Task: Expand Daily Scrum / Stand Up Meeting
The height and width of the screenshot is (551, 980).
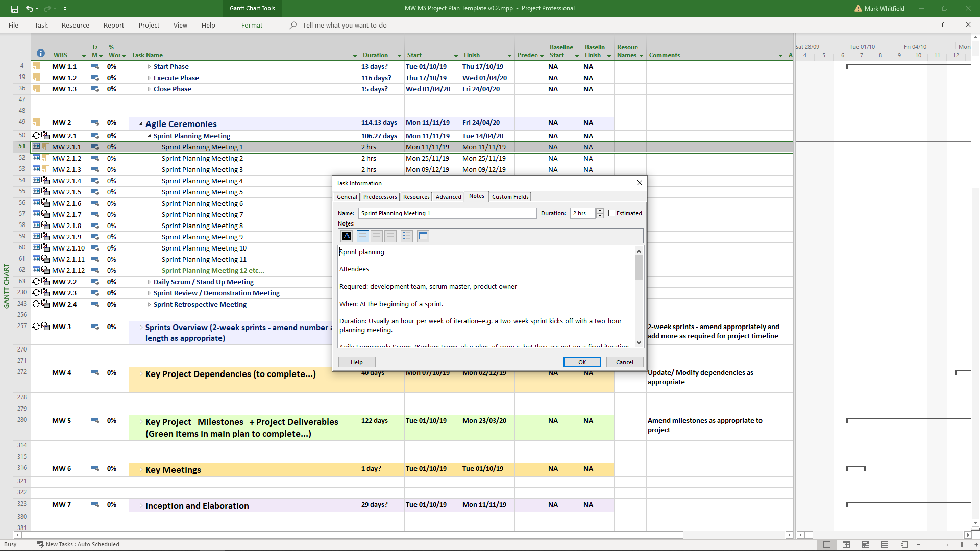Action: 149,282
